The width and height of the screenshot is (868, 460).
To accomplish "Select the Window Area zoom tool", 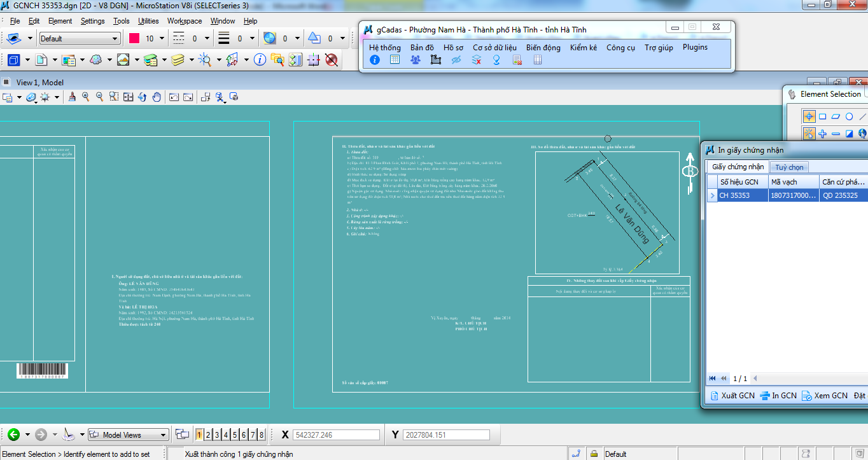I will tap(114, 97).
